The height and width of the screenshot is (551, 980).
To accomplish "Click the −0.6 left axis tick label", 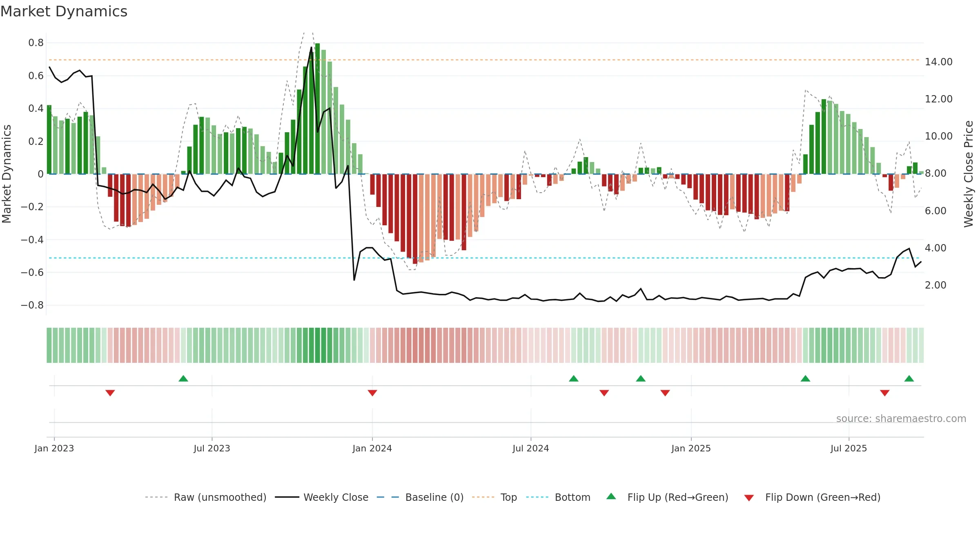I will [32, 272].
